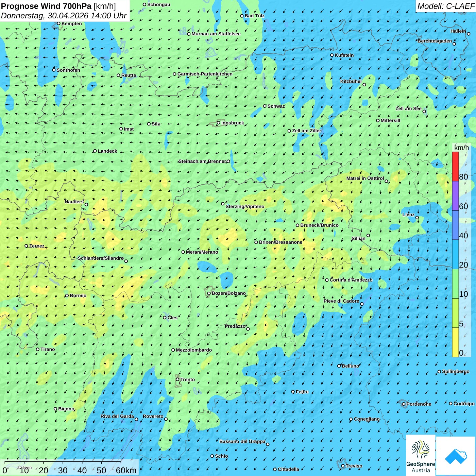Image resolution: width=476 pixels, height=476 pixels.
Task: Click the GeoSphere Austria logo
Action: [421, 455]
